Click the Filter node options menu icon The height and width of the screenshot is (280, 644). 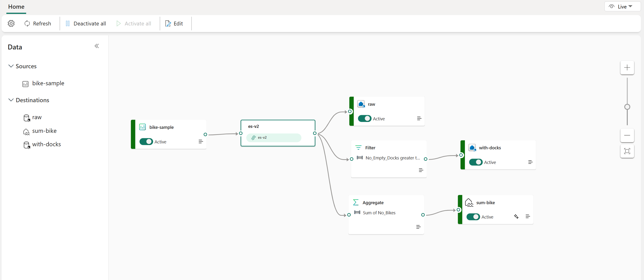pos(419,170)
